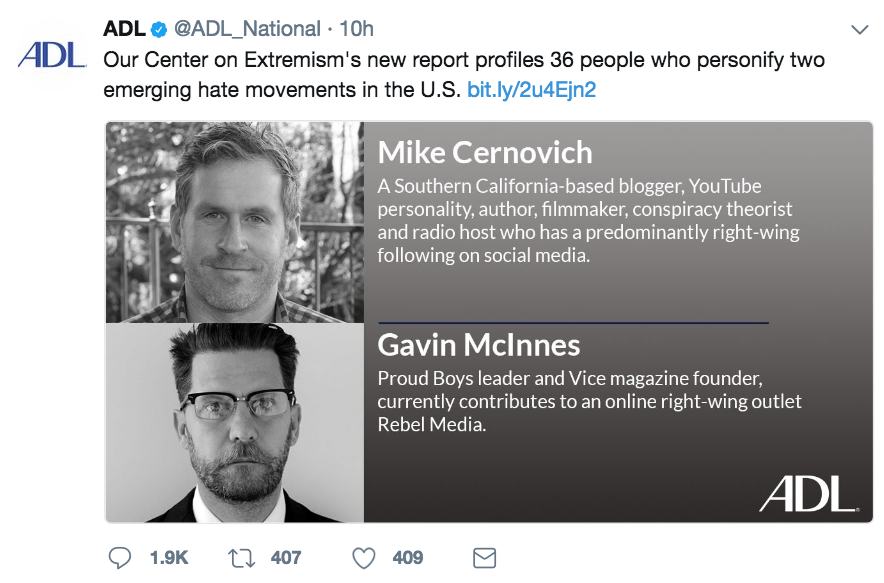The height and width of the screenshot is (583, 884).
Task: Open the ADL profile avatar logo
Action: tap(52, 55)
